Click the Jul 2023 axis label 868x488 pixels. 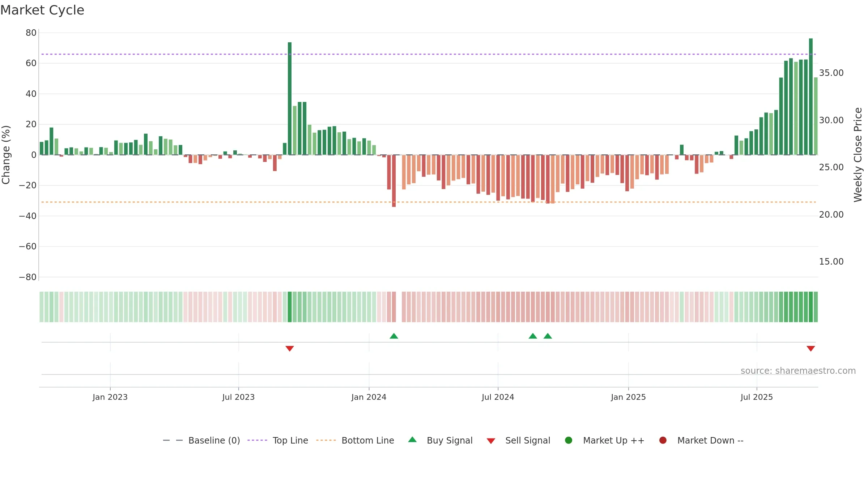click(238, 397)
